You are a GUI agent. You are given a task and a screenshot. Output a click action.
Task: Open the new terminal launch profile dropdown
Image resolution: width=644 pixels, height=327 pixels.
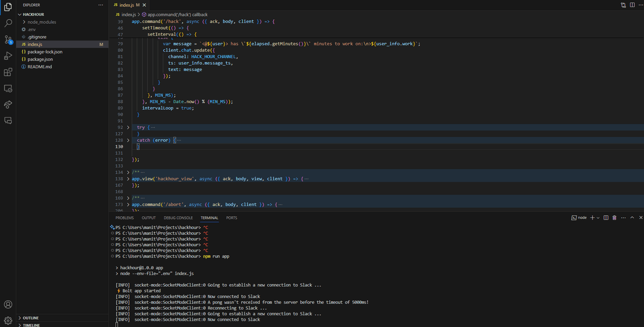click(598, 218)
